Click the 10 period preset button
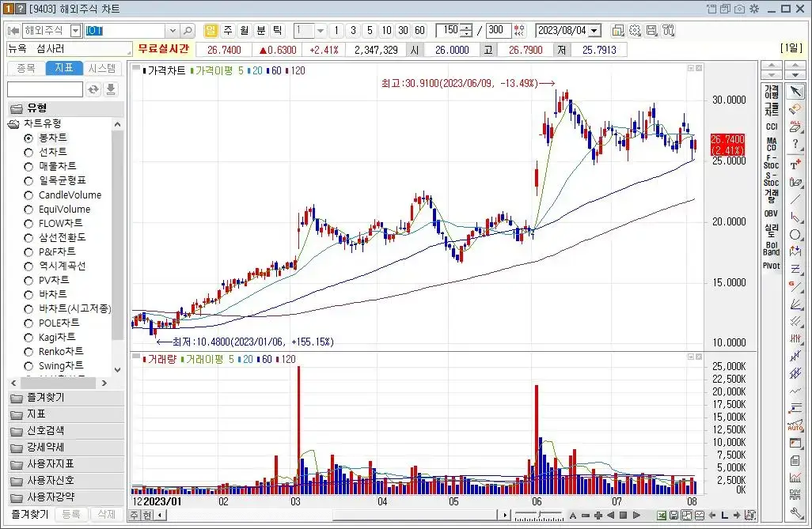Image resolution: width=812 pixels, height=529 pixels. point(386,31)
